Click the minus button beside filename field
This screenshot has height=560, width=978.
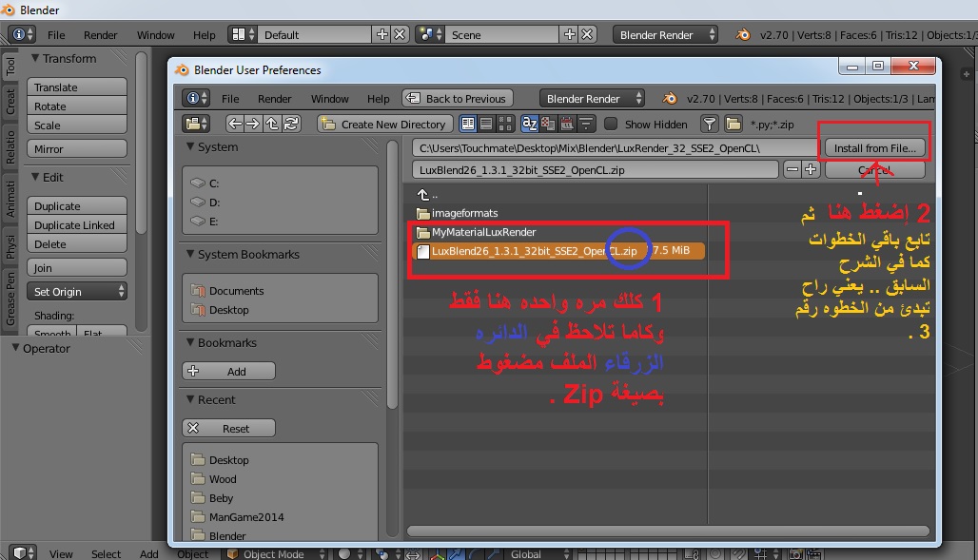[x=792, y=169]
